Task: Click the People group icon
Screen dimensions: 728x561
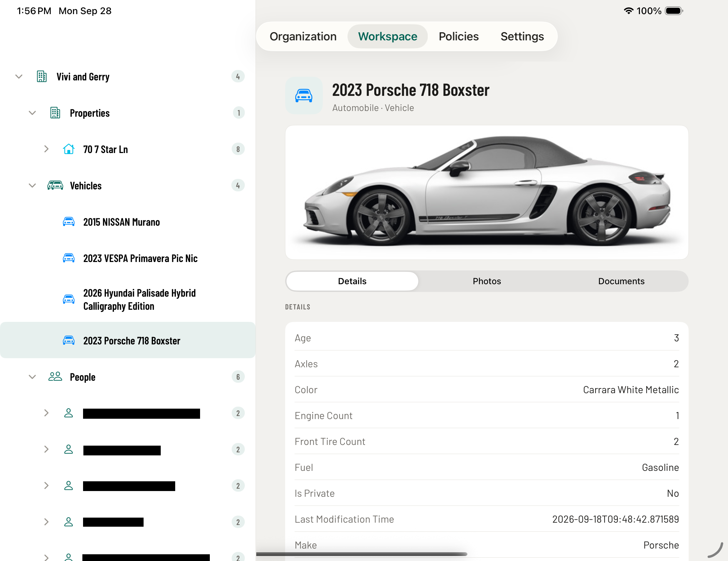Action: (55, 377)
